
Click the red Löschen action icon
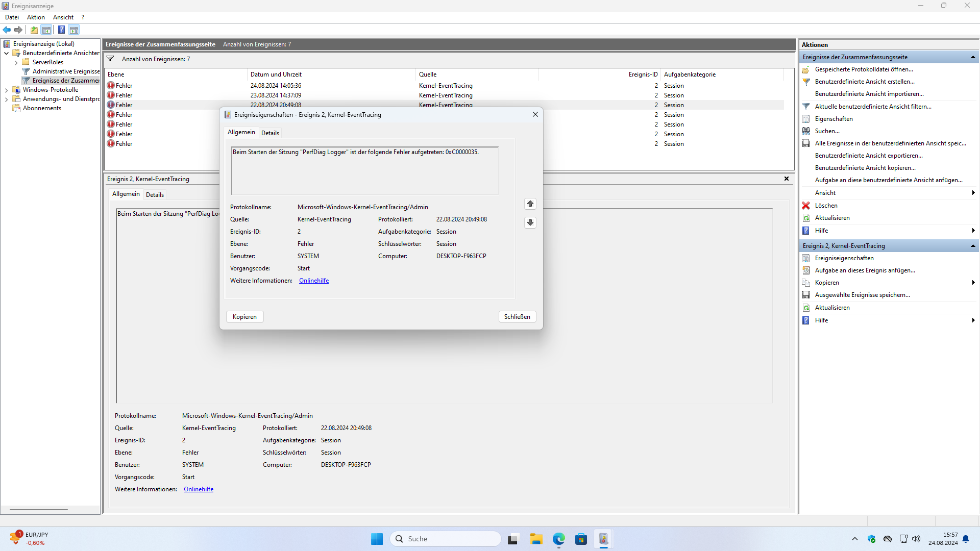[x=806, y=206]
